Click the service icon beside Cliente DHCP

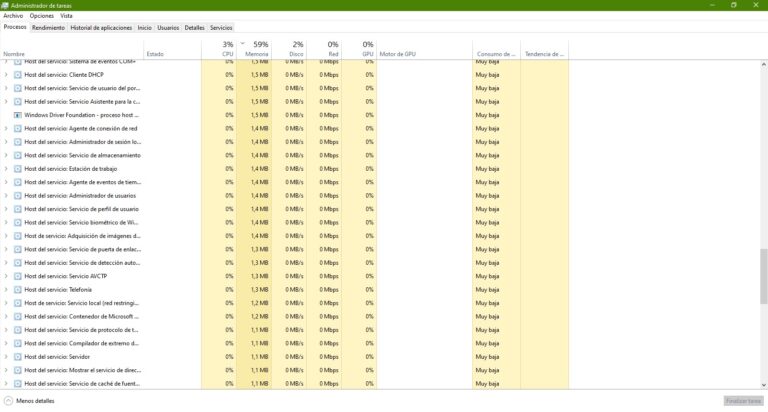18,75
